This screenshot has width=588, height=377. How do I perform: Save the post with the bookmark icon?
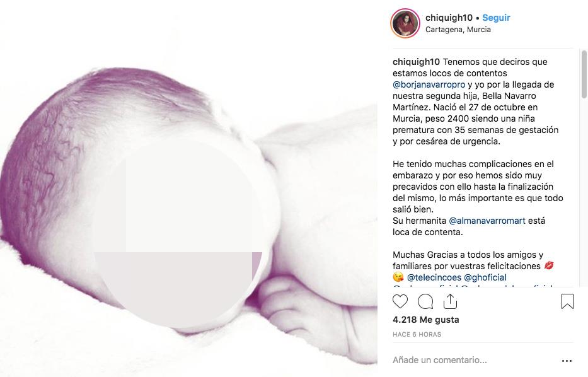click(x=567, y=301)
